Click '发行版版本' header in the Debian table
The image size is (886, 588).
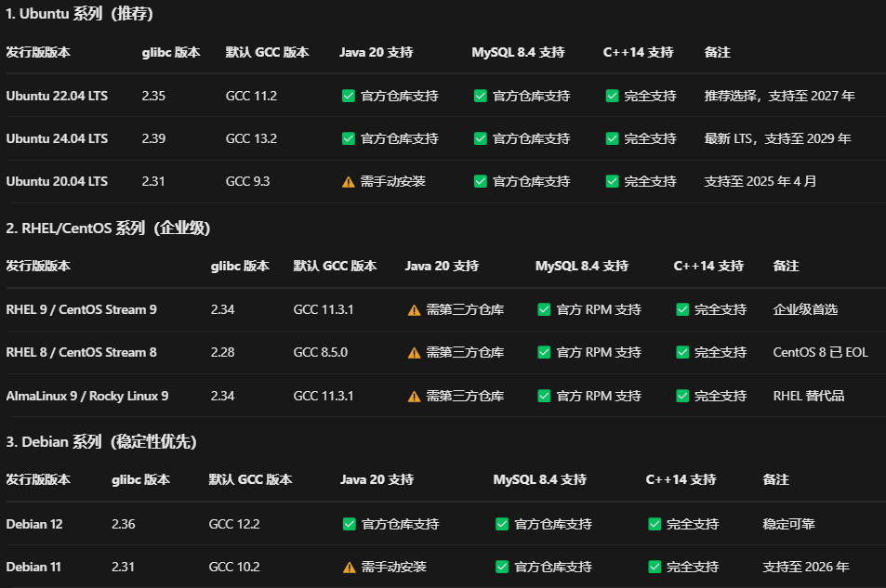38,479
